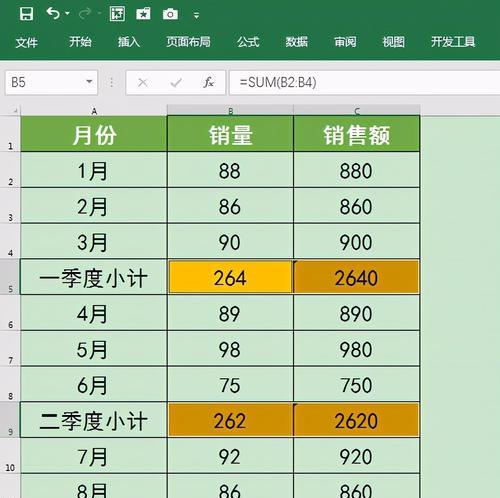The height and width of the screenshot is (498, 500).
Task: Open the Undo history dropdown arrow
Action: 67,14
